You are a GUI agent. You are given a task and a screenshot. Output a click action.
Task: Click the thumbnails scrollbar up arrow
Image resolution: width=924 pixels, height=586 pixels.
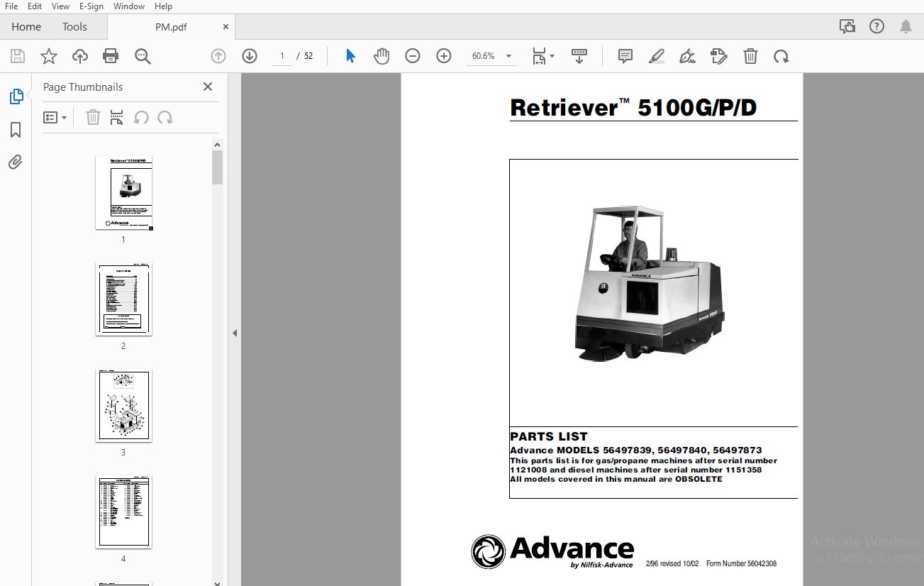tap(218, 145)
